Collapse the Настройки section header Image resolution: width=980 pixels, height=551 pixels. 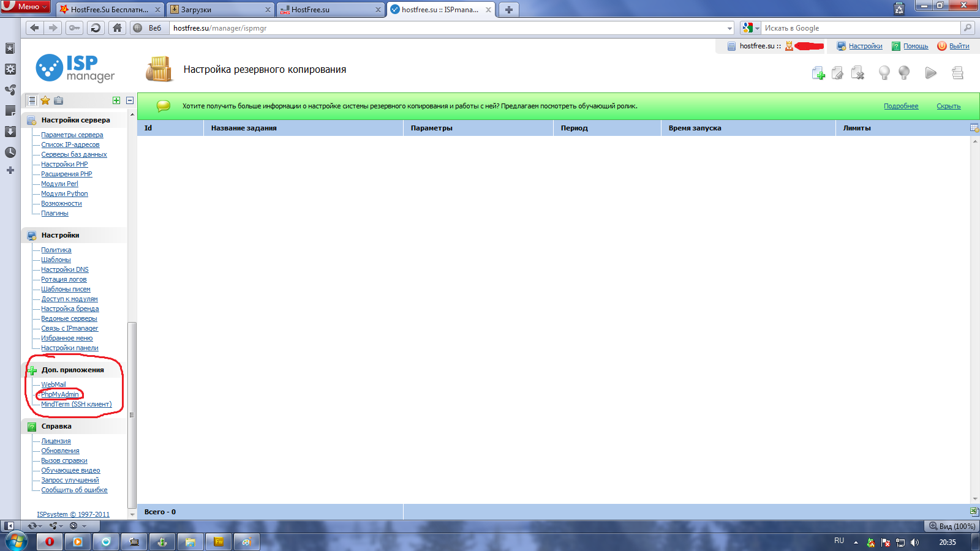click(75, 235)
